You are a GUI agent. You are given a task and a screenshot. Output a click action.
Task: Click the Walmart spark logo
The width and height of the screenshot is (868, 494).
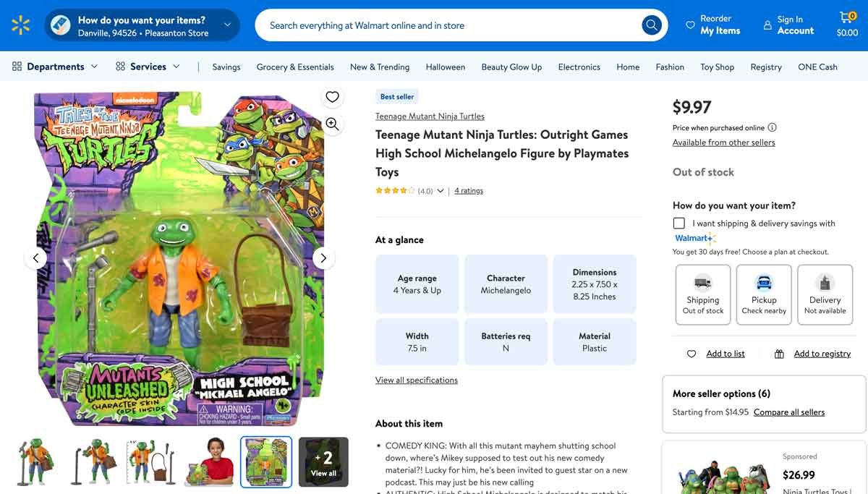point(20,25)
